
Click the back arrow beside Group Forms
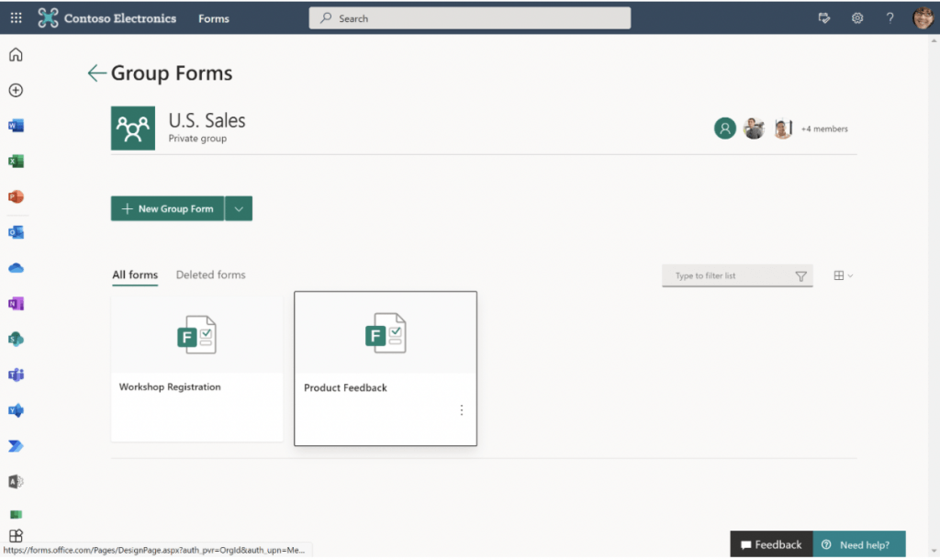[96, 73]
